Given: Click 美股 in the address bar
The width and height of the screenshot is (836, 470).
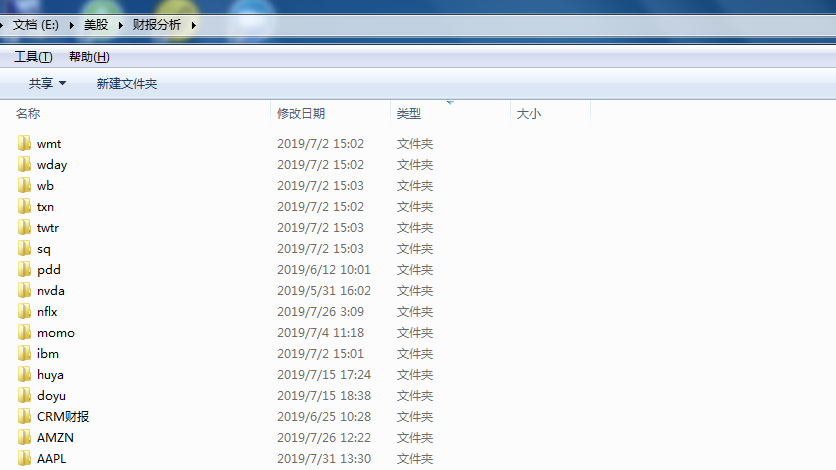Looking at the screenshot, I should point(96,25).
